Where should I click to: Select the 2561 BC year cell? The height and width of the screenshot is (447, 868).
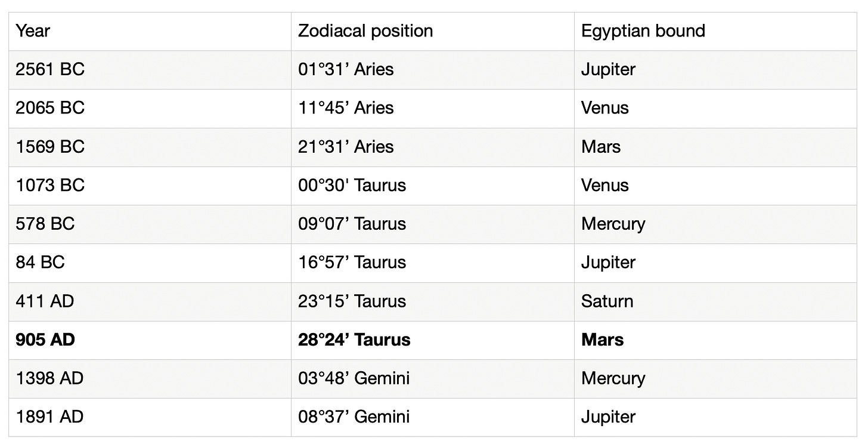tap(150, 70)
